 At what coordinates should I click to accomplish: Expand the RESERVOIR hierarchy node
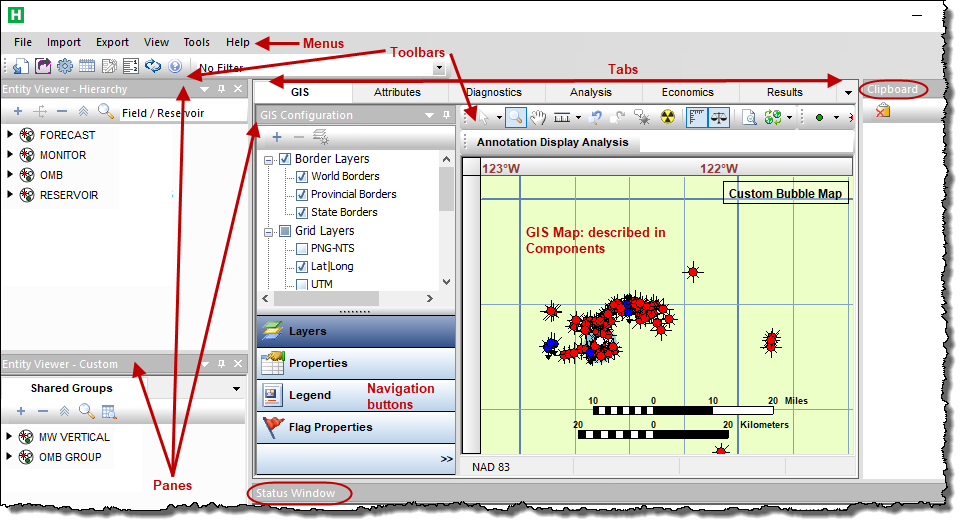tap(10, 194)
